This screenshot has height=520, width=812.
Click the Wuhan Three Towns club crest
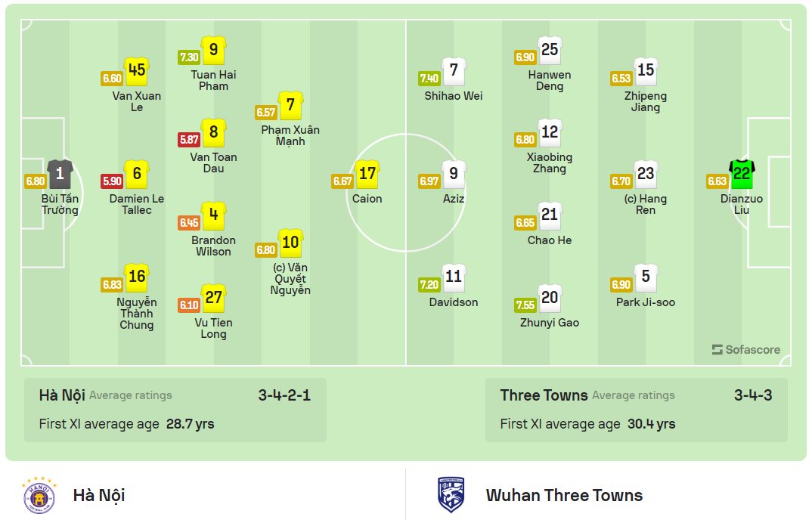coord(451,496)
